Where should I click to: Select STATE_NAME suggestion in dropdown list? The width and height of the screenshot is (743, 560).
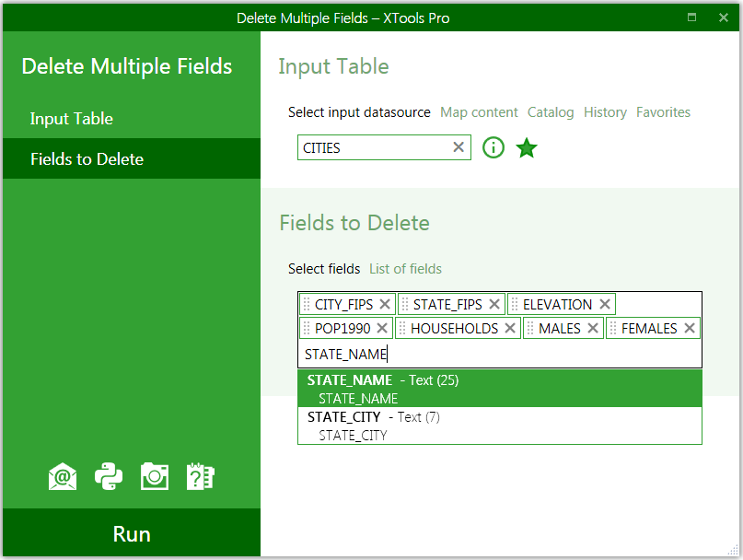tap(499, 389)
